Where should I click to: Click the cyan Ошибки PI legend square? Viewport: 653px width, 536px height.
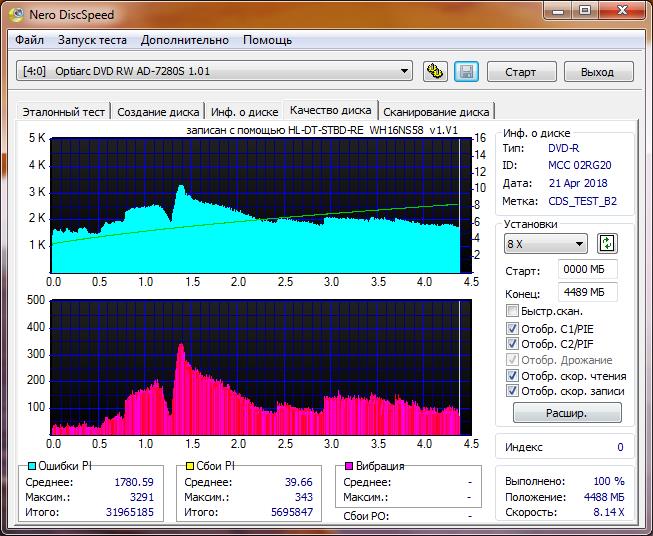pyautogui.click(x=29, y=466)
